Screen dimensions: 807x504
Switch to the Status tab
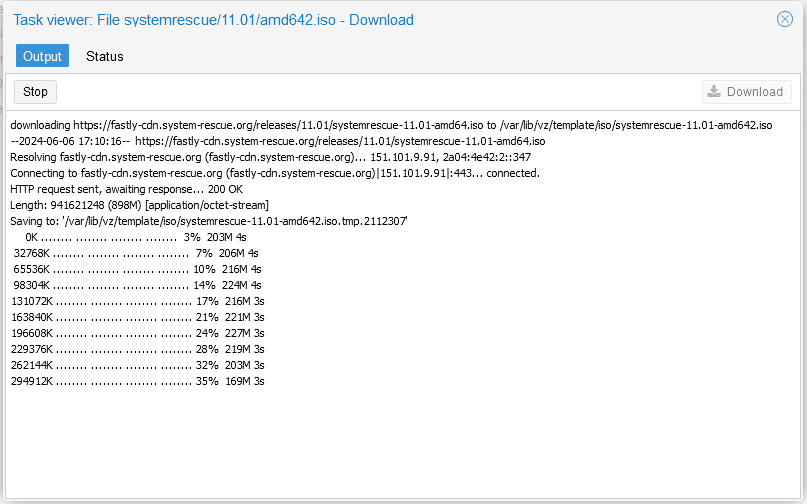104,56
